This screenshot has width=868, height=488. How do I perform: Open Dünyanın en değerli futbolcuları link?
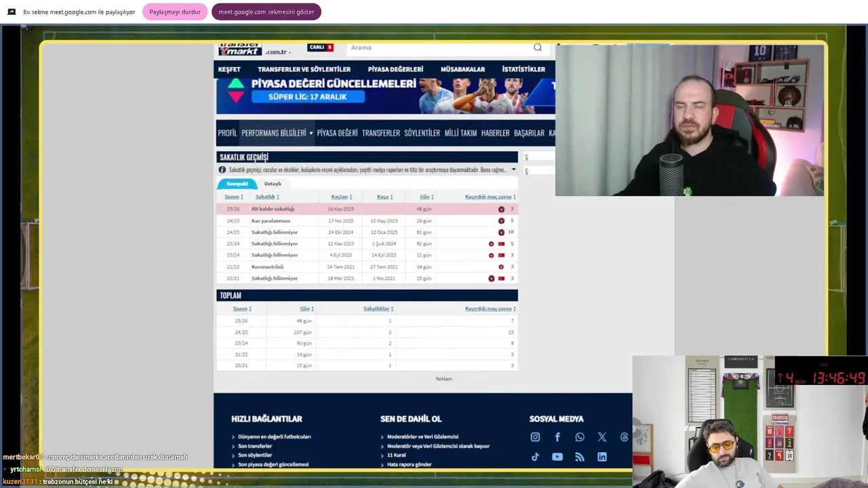(x=274, y=437)
